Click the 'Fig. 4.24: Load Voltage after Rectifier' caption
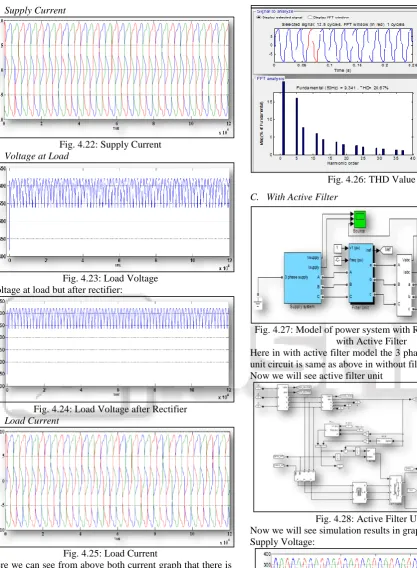 [110, 409]
